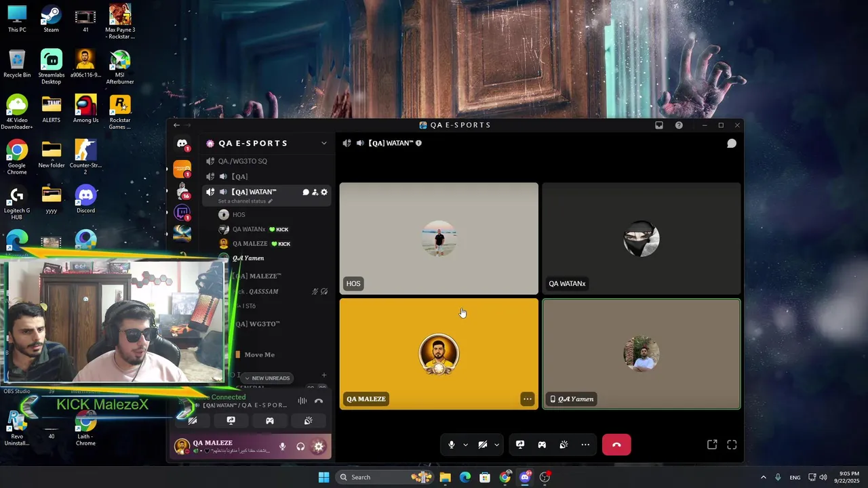Focus QA Yamen video tile

(x=642, y=354)
